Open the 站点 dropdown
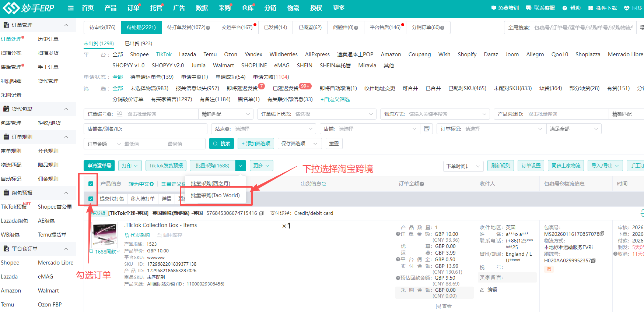This screenshot has width=644, height=312. click(264, 129)
